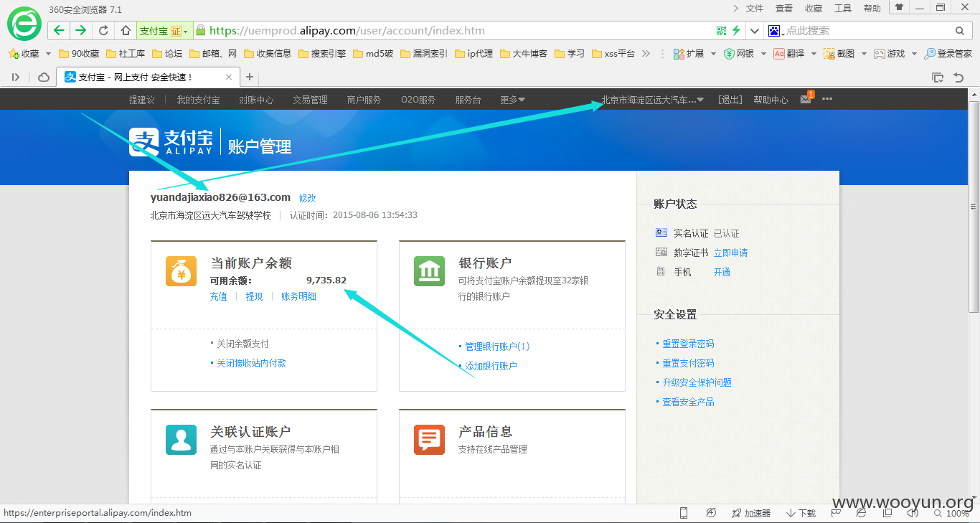This screenshot has width=980, height=523.
Task: Select the 支付宝 browser tab
Action: 149,77
